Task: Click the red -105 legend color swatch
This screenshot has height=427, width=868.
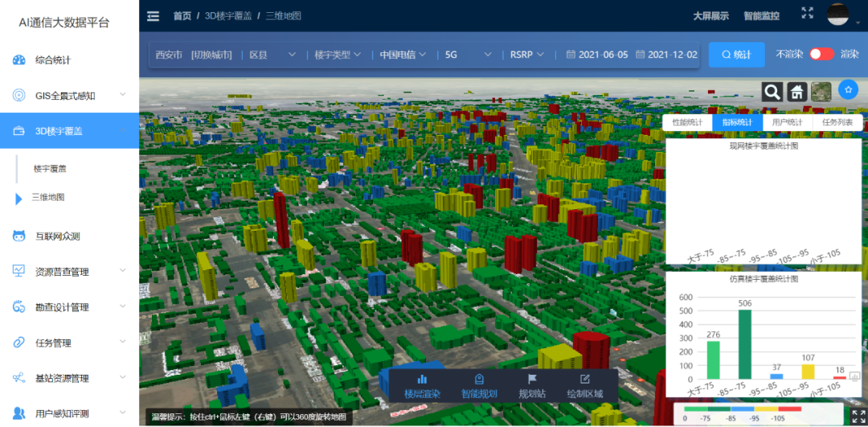Action: pos(789,409)
